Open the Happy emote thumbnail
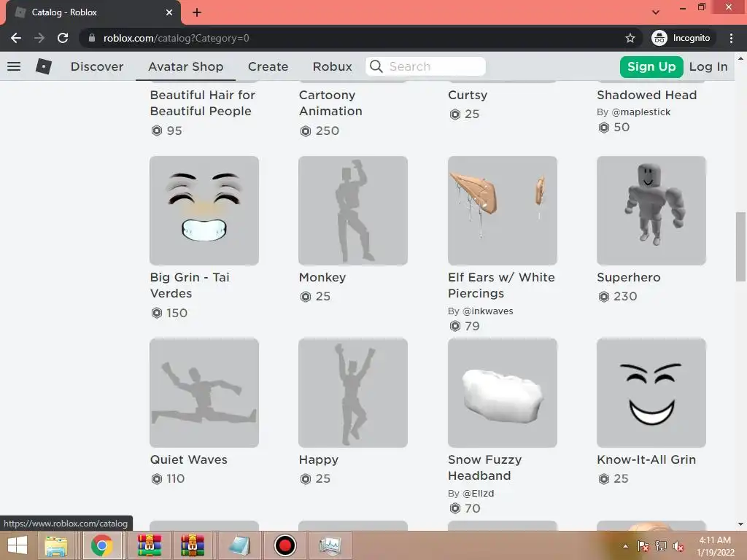Viewport: 747px width, 560px height. [x=353, y=393]
